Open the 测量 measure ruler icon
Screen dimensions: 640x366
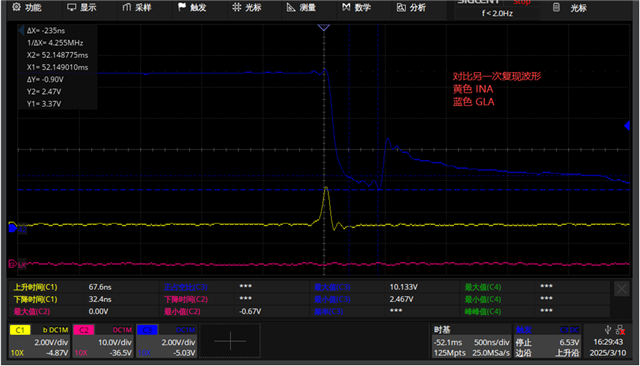pyautogui.click(x=291, y=7)
